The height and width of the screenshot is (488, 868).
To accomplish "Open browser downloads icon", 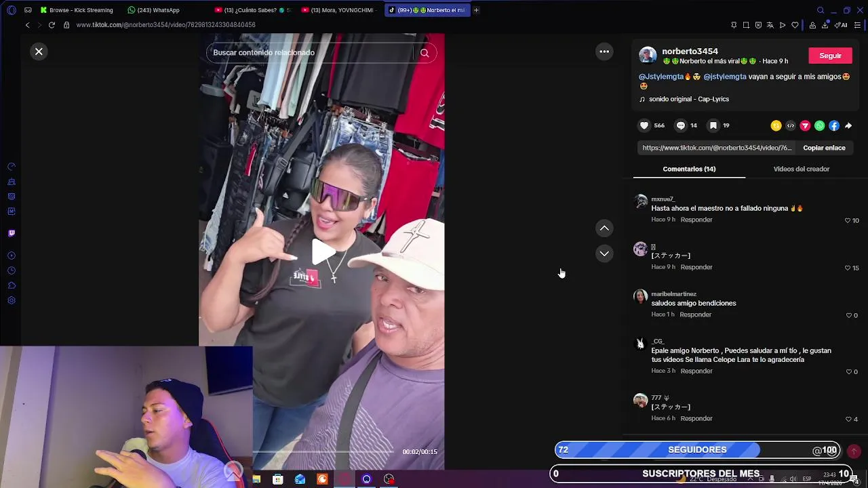I will [825, 25].
